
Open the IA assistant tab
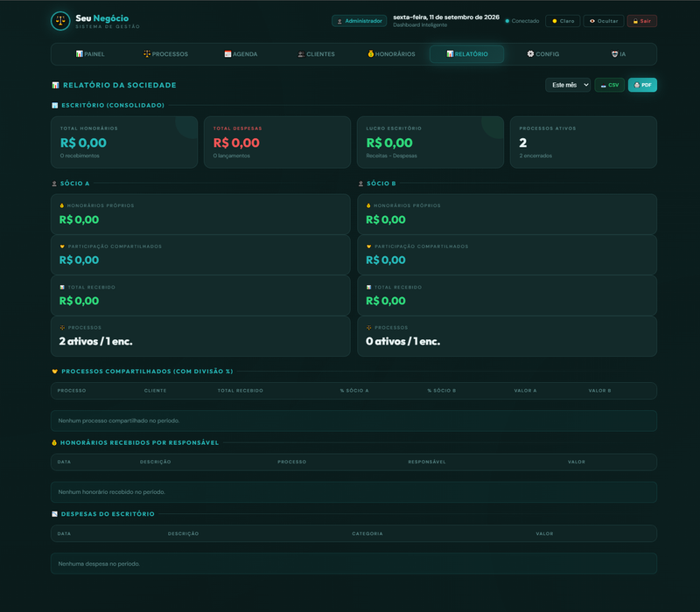click(619, 54)
